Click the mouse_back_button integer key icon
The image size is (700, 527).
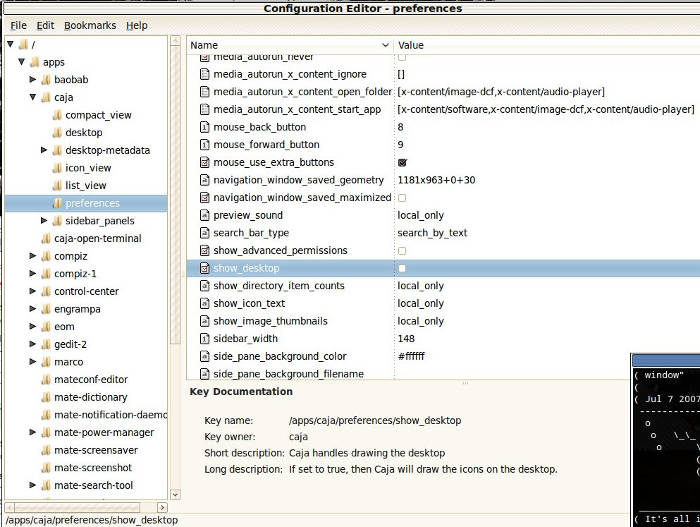[204, 127]
